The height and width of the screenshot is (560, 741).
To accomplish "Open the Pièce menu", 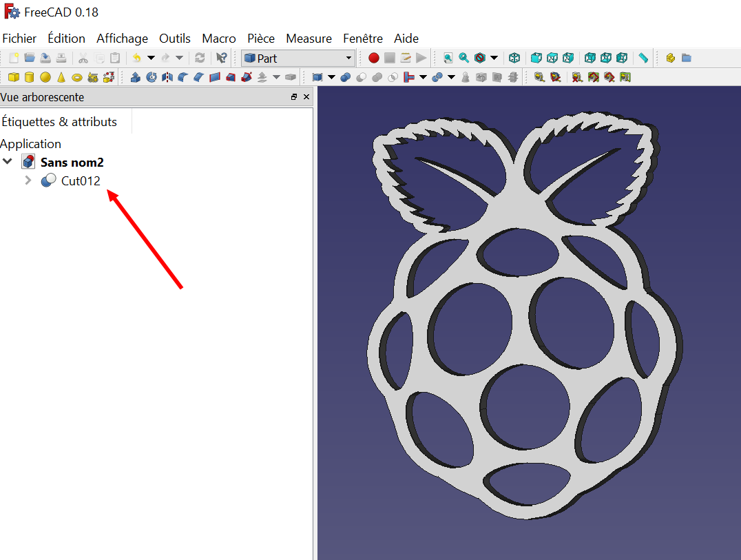I will 261,39.
